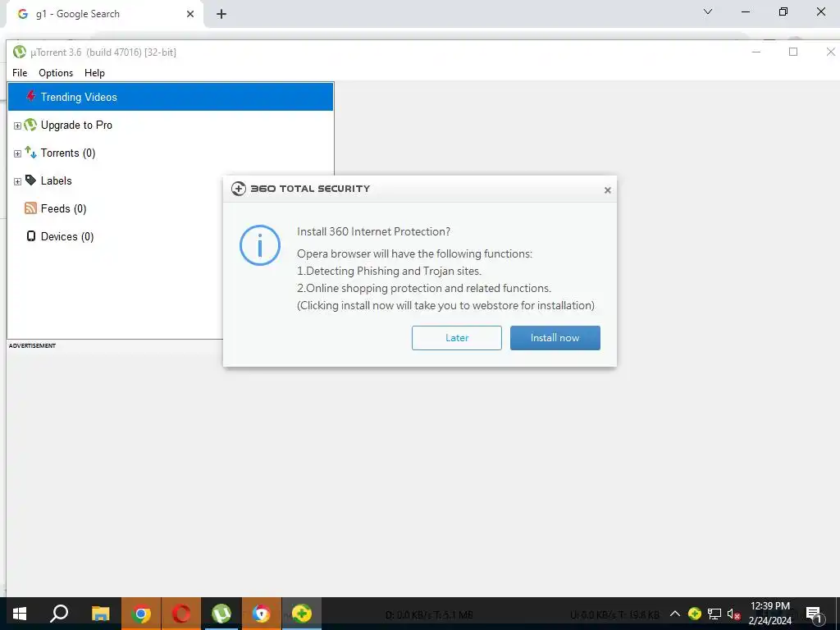Screen dimensions: 840x630
Task: Open Windows taskbar search
Action: click(x=59, y=614)
